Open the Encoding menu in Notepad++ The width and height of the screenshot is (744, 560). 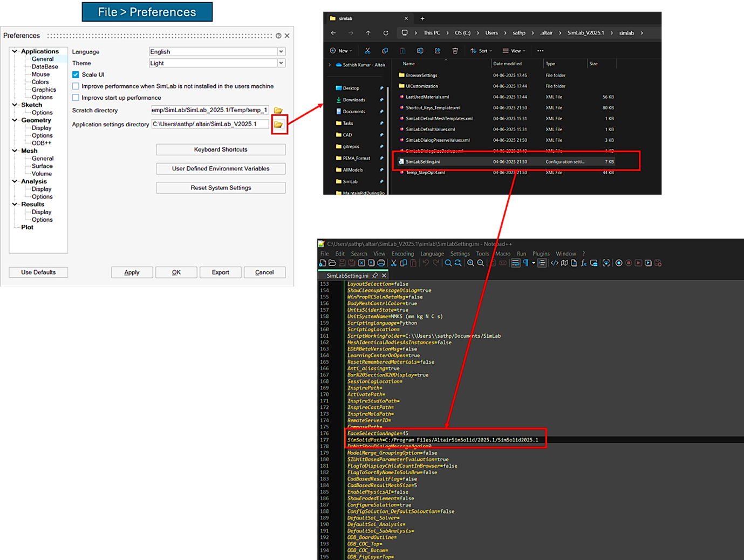point(402,254)
